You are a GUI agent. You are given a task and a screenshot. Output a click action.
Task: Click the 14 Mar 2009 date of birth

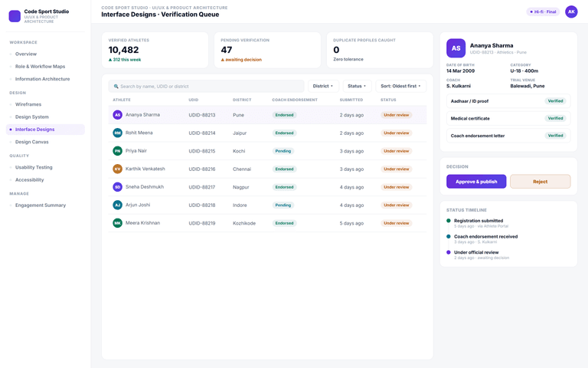460,71
